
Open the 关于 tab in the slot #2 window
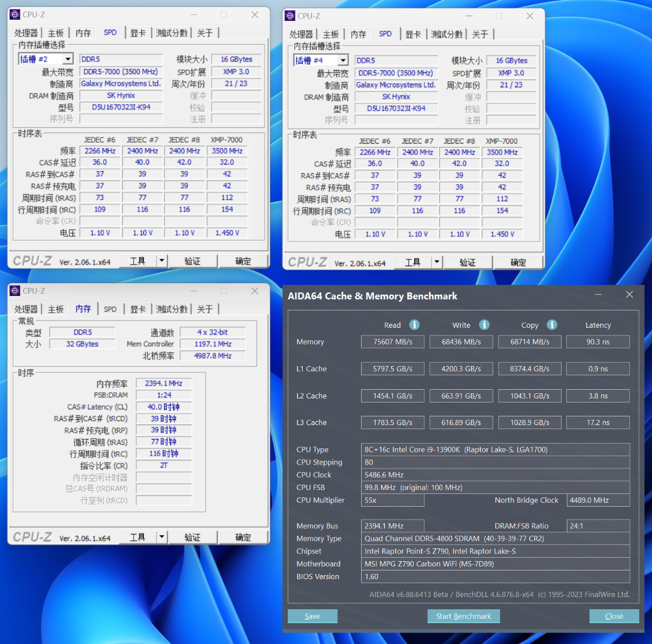click(x=205, y=33)
